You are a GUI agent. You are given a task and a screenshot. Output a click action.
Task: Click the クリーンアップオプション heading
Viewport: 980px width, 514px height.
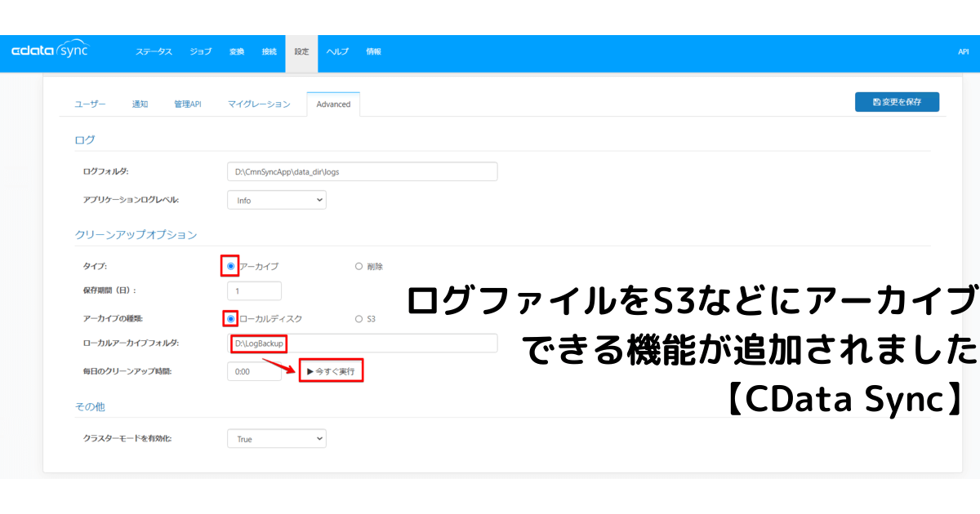click(136, 234)
